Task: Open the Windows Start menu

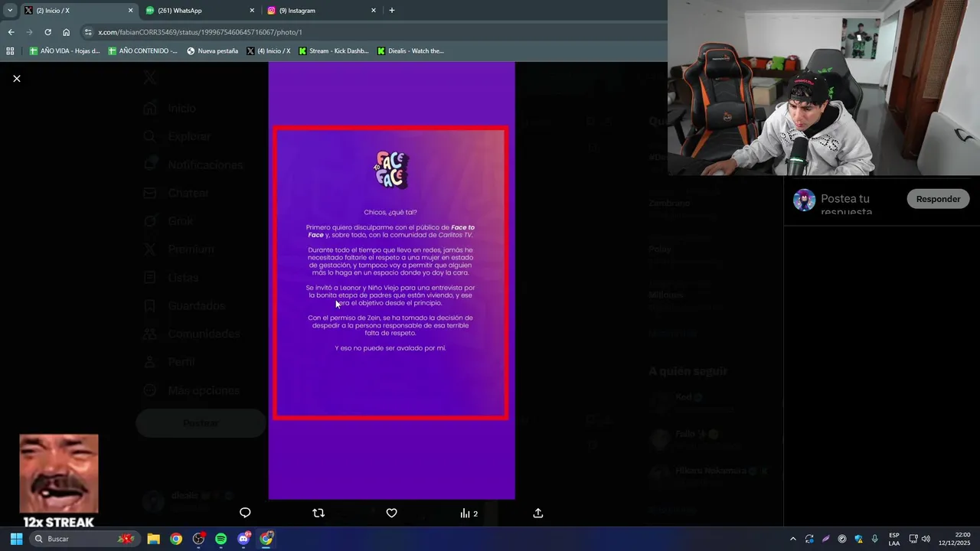Action: 16,539
